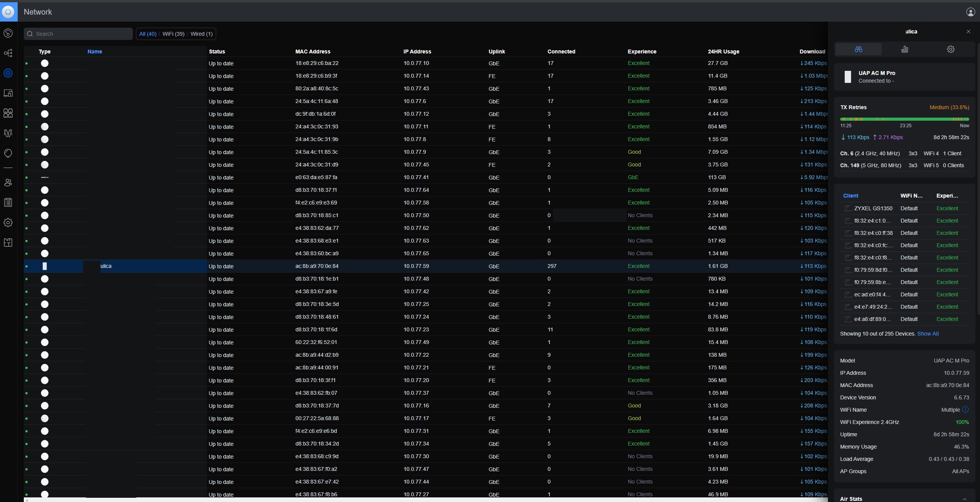Sort by the Experience column header

642,52
